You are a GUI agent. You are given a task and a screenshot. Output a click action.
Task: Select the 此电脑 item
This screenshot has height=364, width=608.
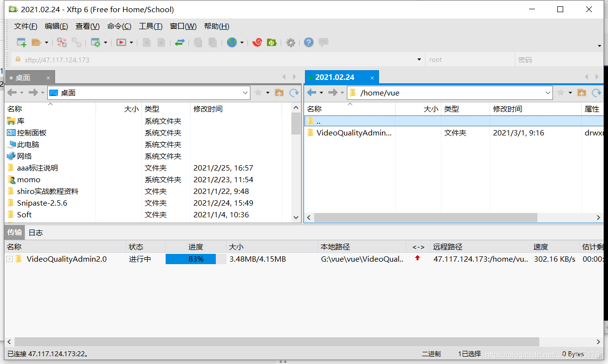pos(23,144)
